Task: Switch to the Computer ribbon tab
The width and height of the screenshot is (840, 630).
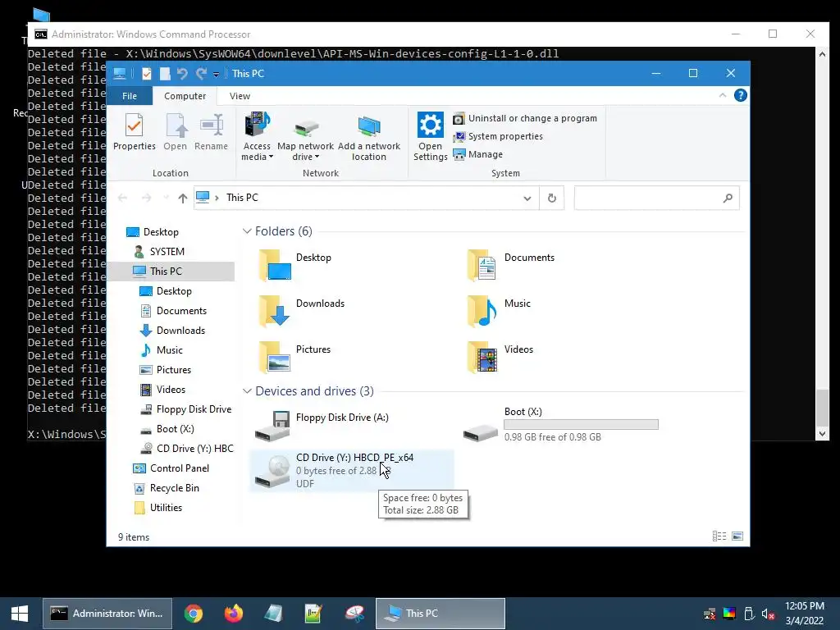Action: coord(185,96)
